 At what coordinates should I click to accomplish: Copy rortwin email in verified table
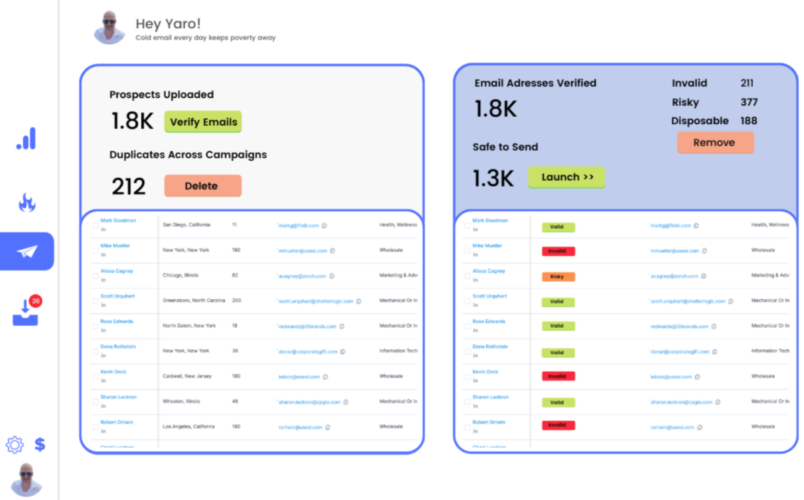699,427
